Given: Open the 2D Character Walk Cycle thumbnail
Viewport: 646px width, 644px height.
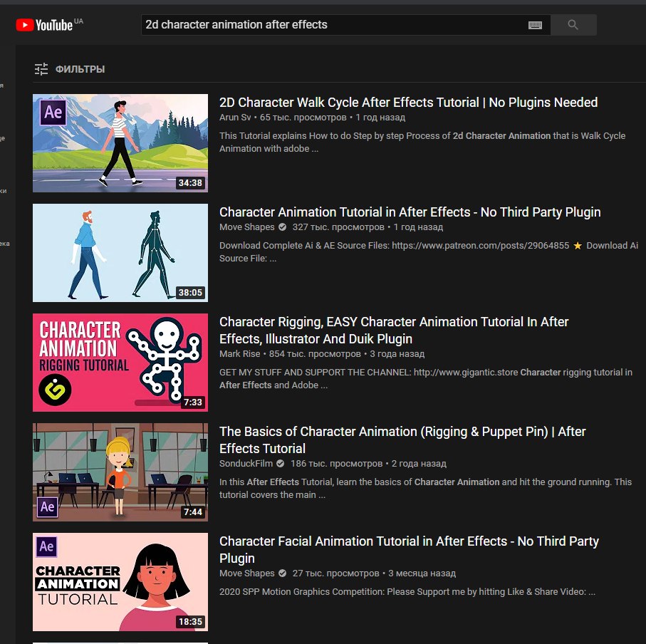Looking at the screenshot, I should [x=120, y=143].
